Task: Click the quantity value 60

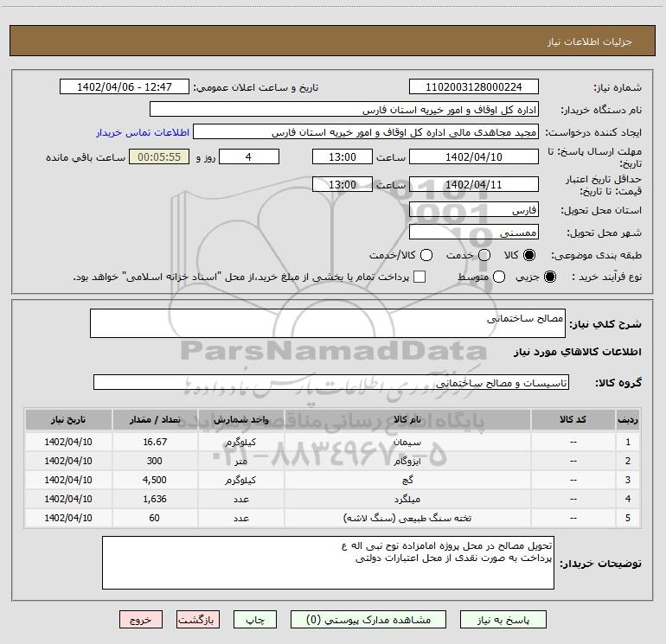Action: [155, 518]
